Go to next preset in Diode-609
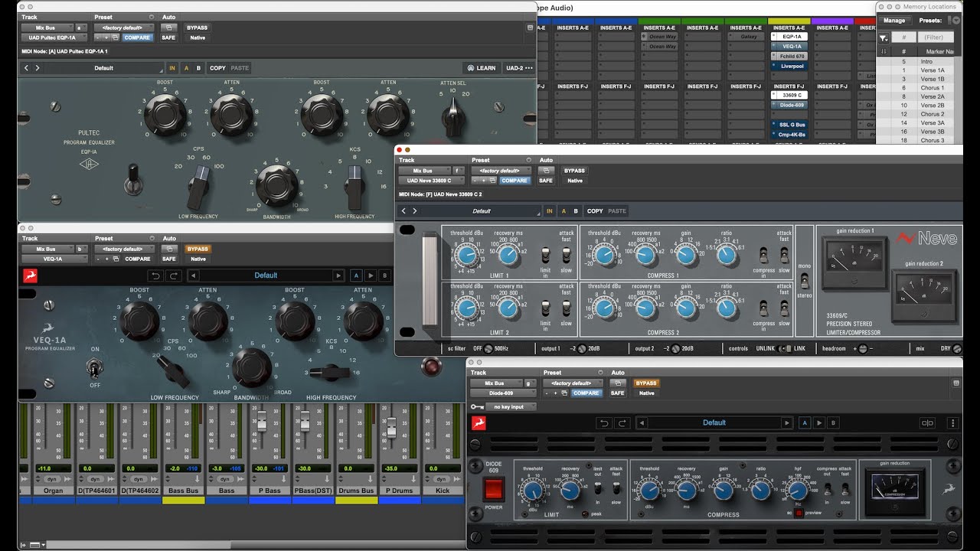The image size is (980, 551). pyautogui.click(x=786, y=422)
